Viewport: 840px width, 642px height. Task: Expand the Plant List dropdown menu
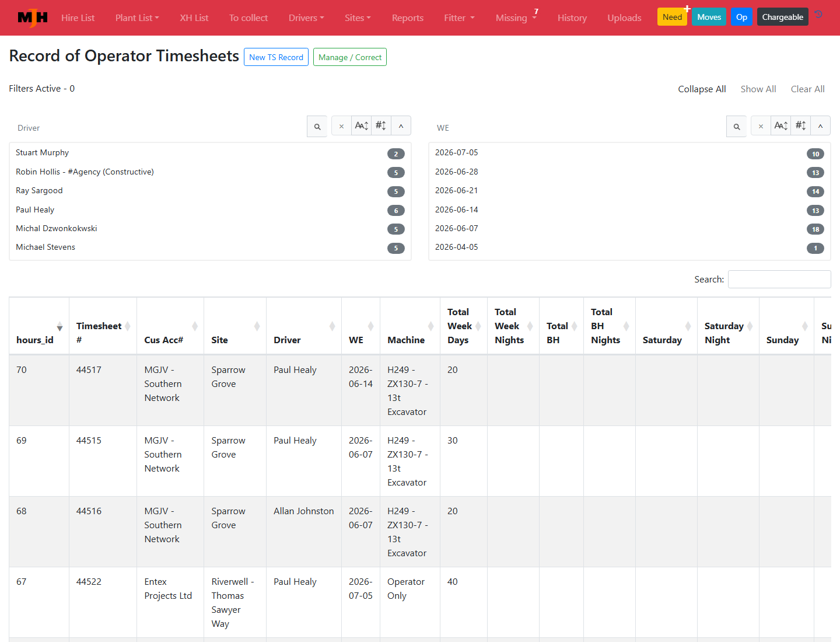(x=137, y=18)
